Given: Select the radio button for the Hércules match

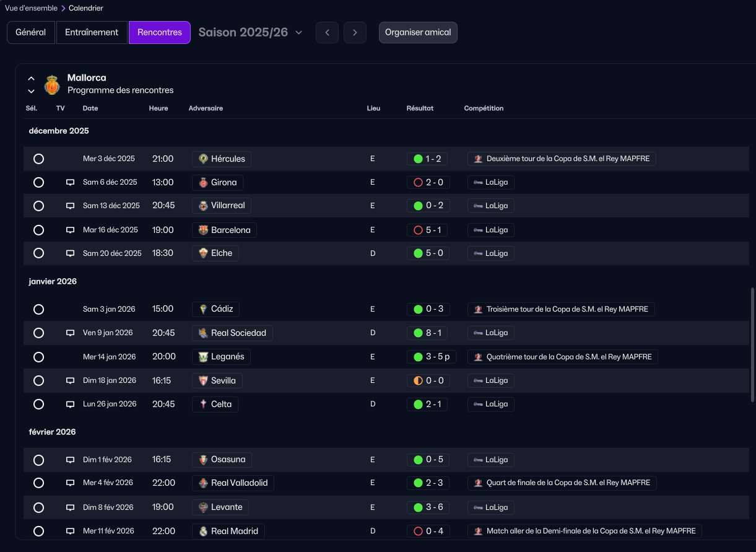Looking at the screenshot, I should click(x=38, y=159).
